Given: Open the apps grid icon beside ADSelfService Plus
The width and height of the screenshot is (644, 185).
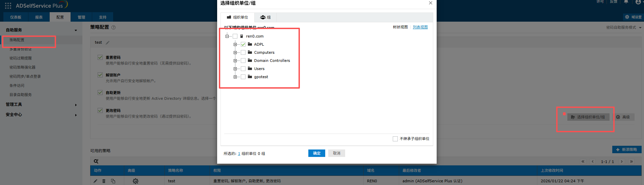Looking at the screenshot, I should pyautogui.click(x=8, y=6).
